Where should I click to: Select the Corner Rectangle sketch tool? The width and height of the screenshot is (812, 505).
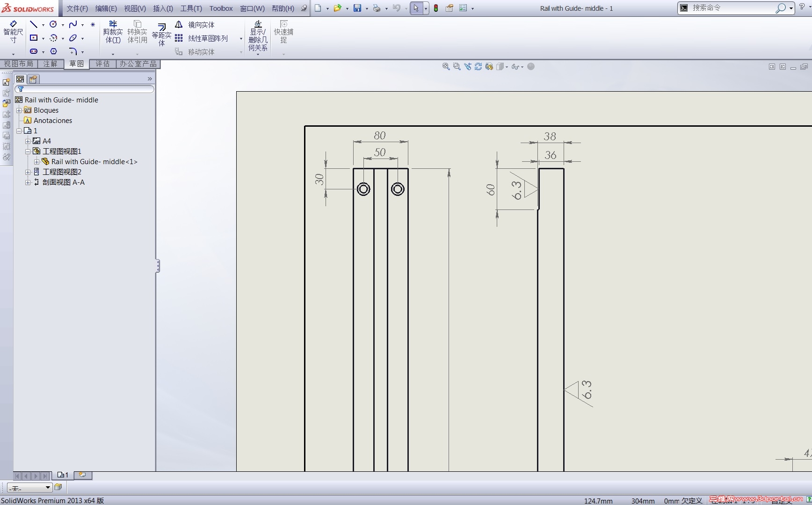(34, 38)
